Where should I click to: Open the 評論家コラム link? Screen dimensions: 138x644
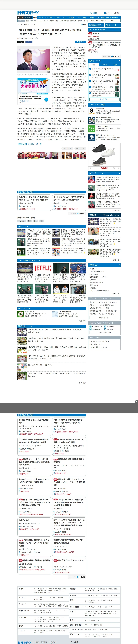click(x=94, y=269)
